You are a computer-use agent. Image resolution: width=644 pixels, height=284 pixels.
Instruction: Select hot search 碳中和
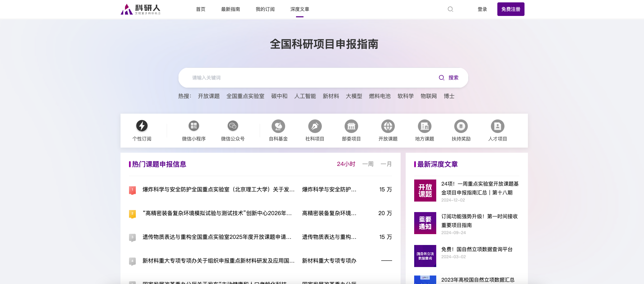point(279,96)
